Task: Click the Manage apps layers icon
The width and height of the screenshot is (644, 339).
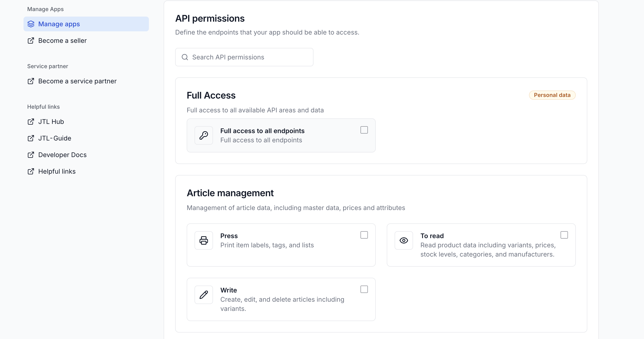Action: coord(31,24)
